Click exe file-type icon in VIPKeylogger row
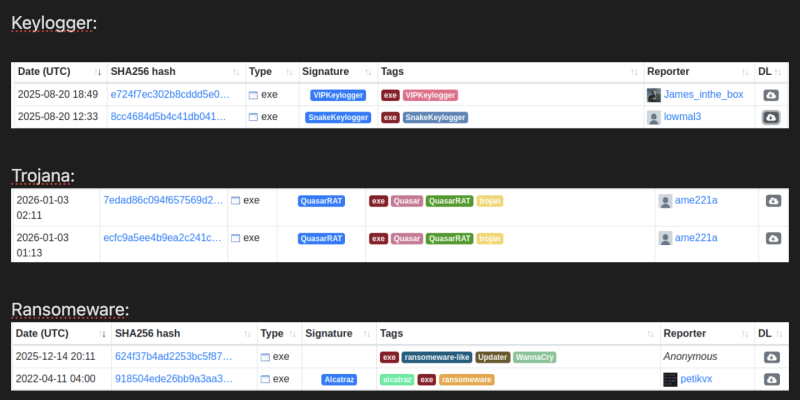This screenshot has width=800, height=400. coord(254,95)
